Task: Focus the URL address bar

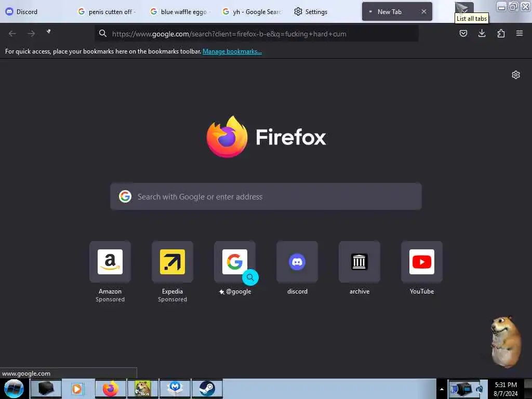Action: (x=257, y=33)
